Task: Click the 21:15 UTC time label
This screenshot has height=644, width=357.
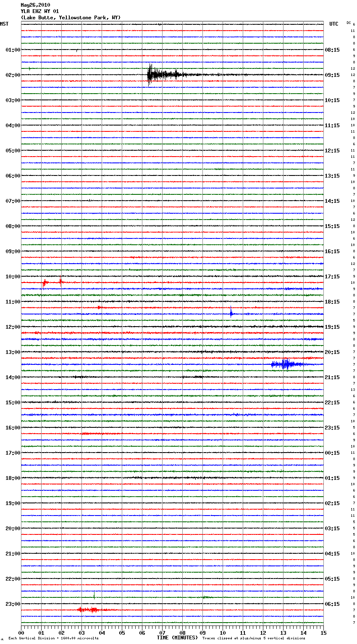Action: (332, 377)
